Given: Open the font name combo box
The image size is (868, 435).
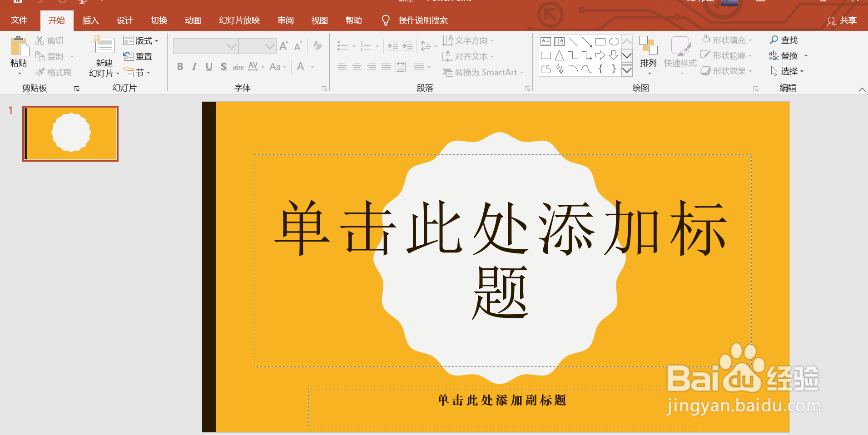Looking at the screenshot, I should 206,46.
